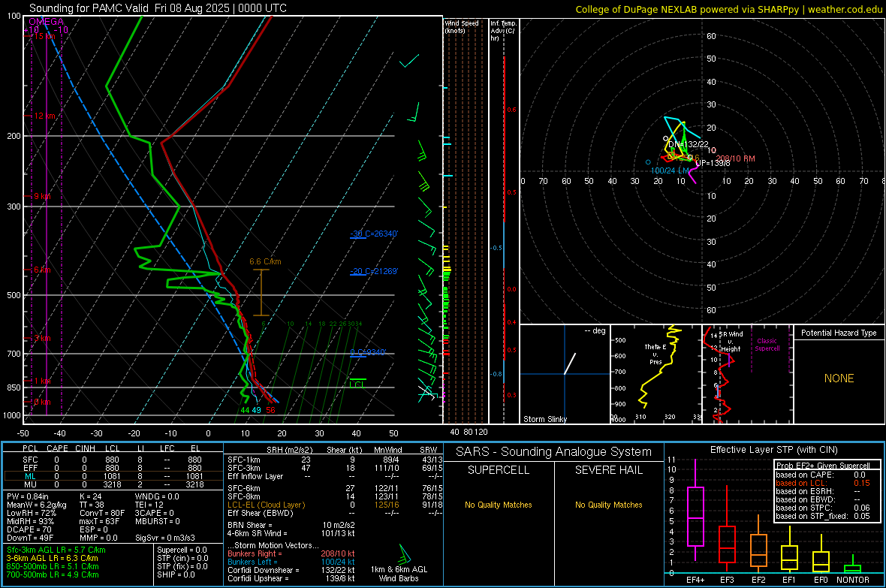Click the 'SARS - Sounding Analogue System' header
Screen dimensions: 886x588
click(x=553, y=452)
